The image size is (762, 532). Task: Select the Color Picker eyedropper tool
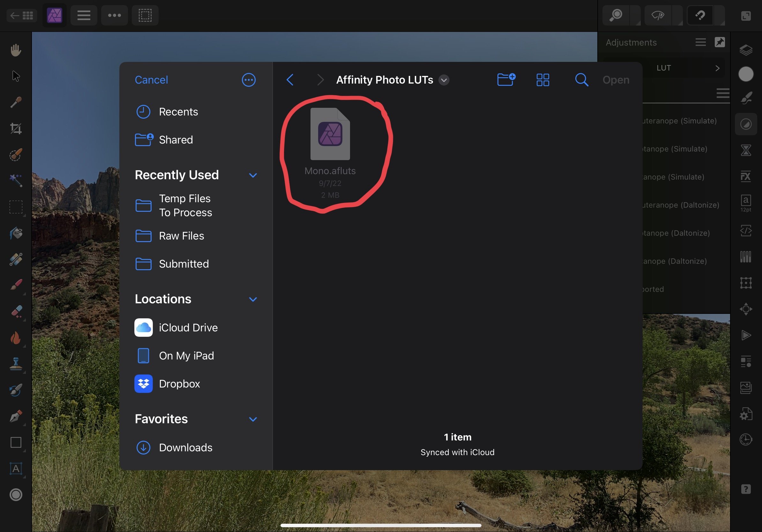point(16,102)
